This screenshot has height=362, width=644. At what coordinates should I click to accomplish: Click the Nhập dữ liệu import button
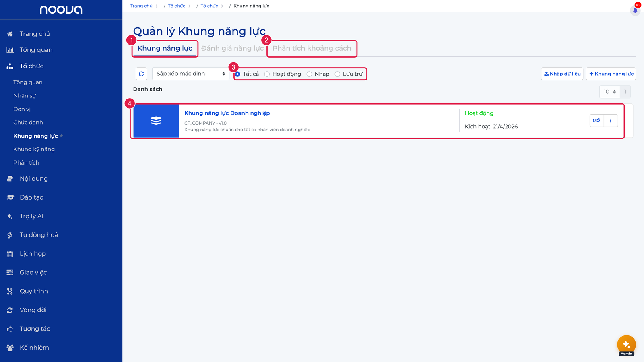tap(562, 74)
